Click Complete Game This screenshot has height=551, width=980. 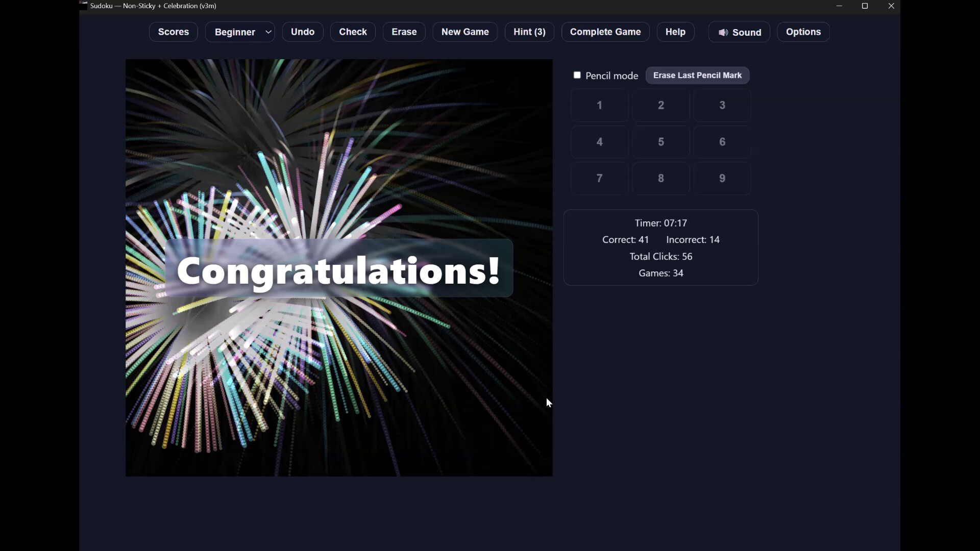605,32
